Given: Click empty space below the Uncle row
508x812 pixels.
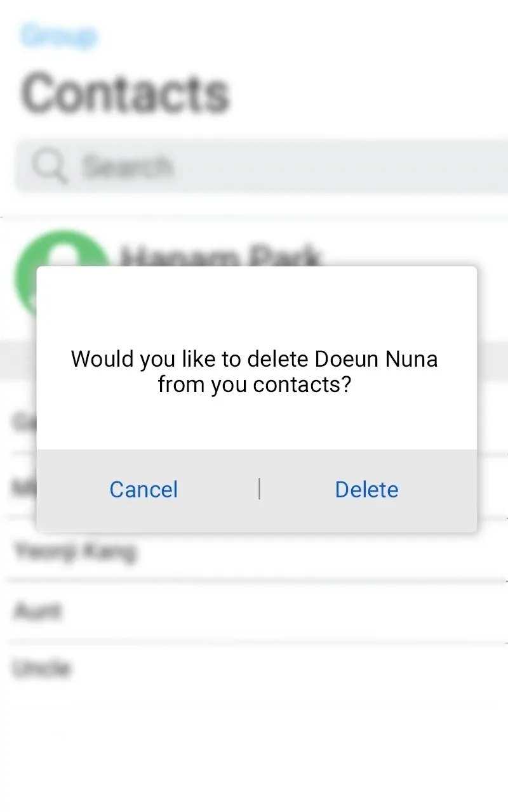Looking at the screenshot, I should [254, 742].
